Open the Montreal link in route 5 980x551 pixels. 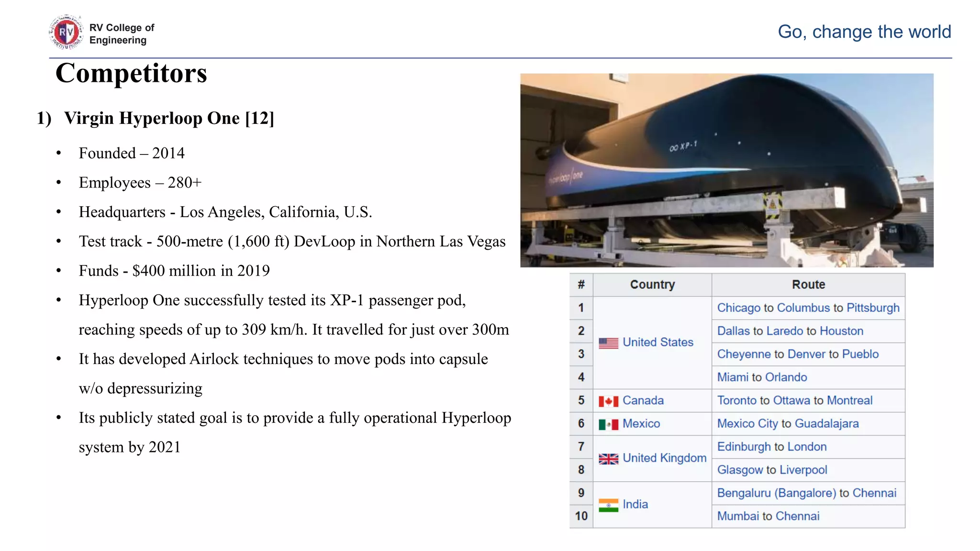850,400
